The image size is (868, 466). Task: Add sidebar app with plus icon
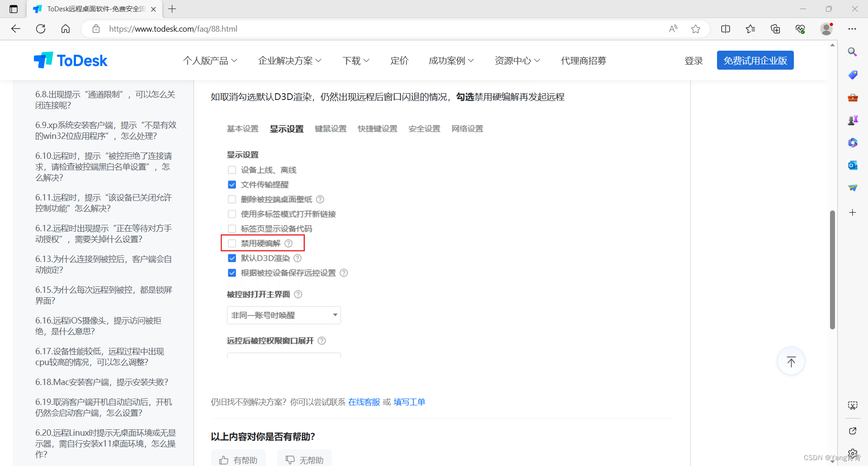[x=853, y=213]
